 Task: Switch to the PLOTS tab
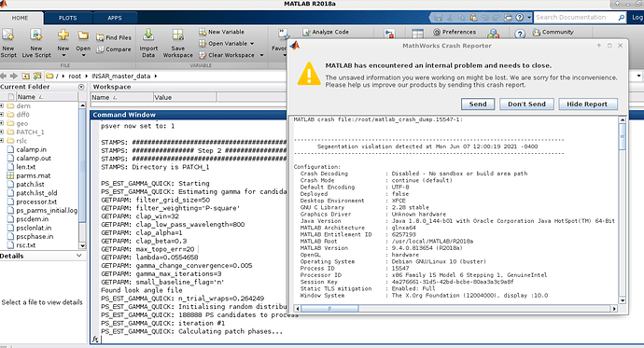(x=68, y=18)
